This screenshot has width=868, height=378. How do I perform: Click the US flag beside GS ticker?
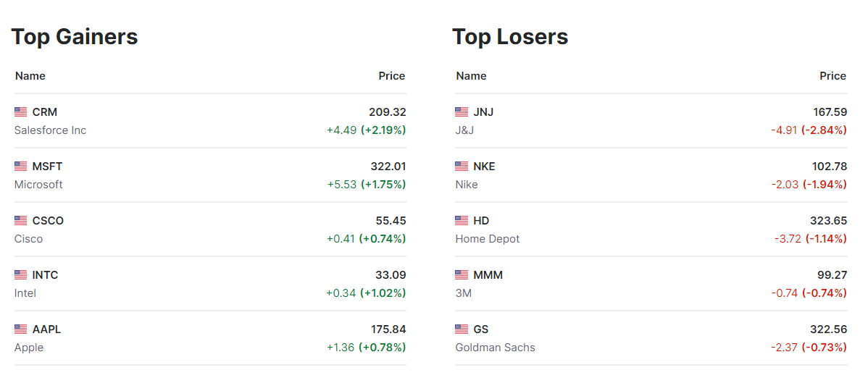point(462,329)
